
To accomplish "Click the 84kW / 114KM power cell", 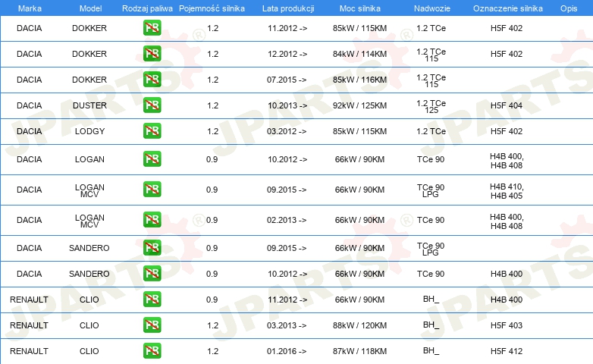I will click(359, 54).
